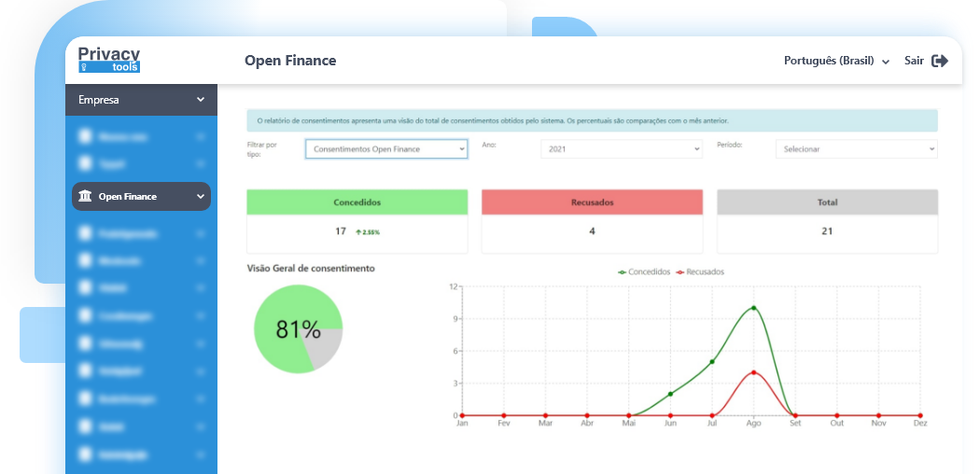The height and width of the screenshot is (474, 980).
Task: Expand the Empresa sidebar section
Action: click(141, 100)
